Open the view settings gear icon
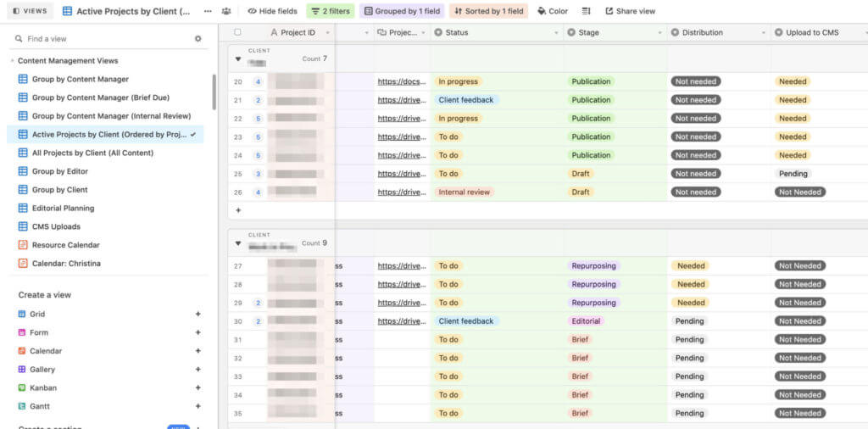 pos(198,39)
